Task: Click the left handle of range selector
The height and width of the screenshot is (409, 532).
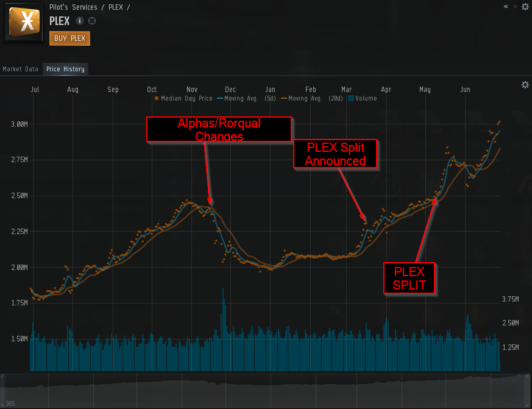Action: point(2,391)
